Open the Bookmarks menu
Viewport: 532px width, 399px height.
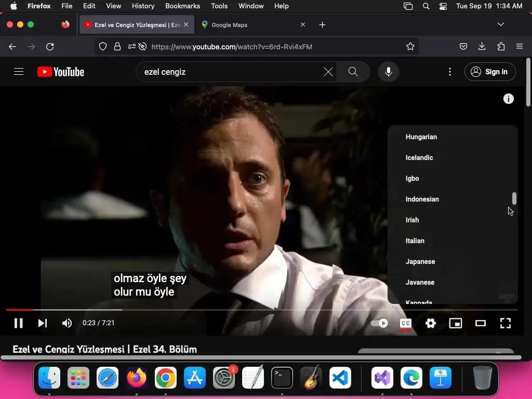click(182, 6)
